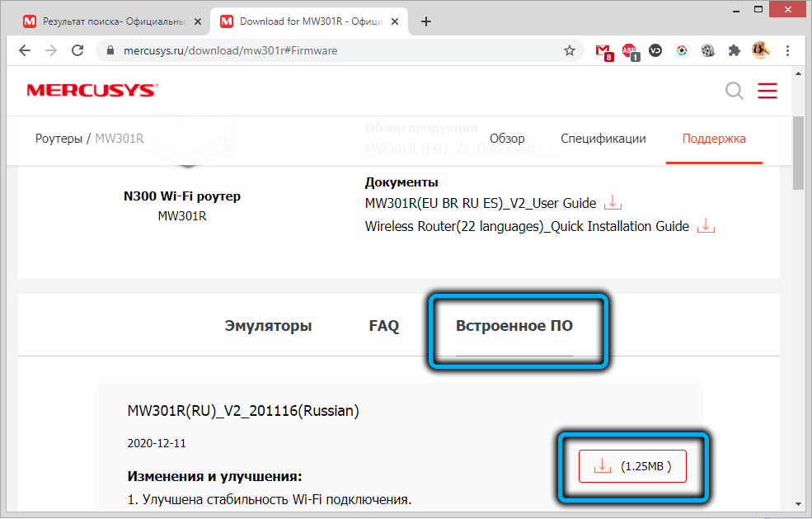The height and width of the screenshot is (519, 812).
Task: Download the Quick Installation Guide icon
Action: [x=705, y=226]
